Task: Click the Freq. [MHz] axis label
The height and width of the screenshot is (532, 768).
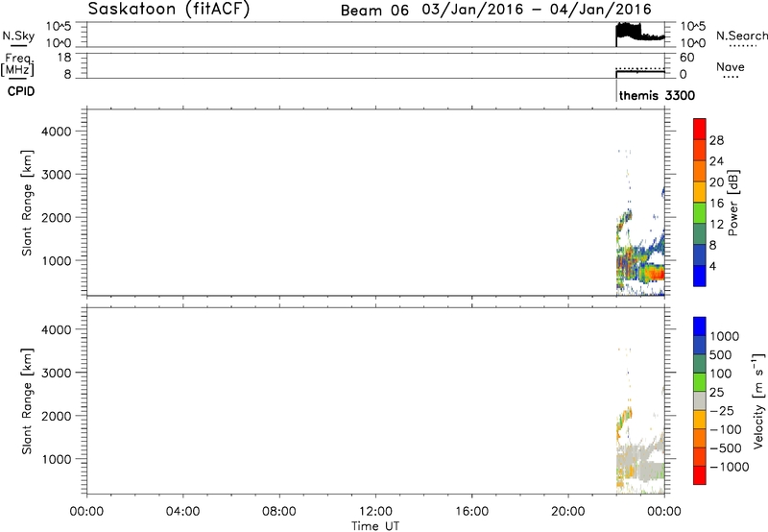Action: pos(18,64)
